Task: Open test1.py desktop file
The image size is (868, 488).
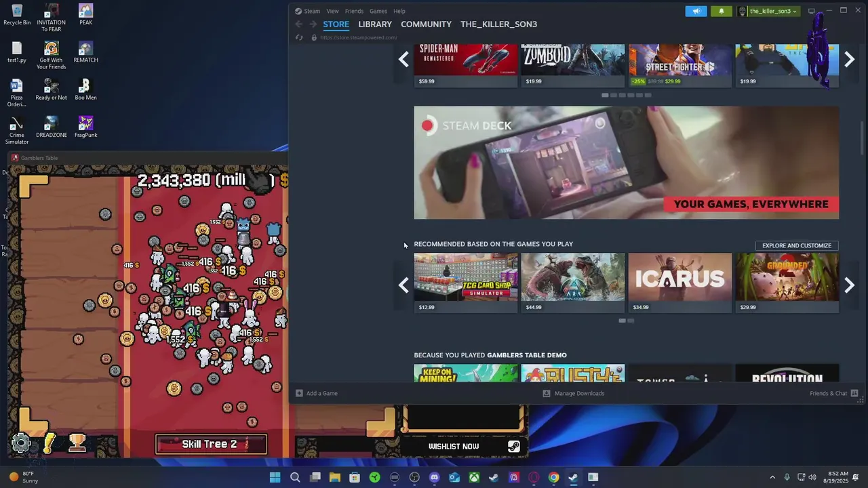Action: pos(17,53)
